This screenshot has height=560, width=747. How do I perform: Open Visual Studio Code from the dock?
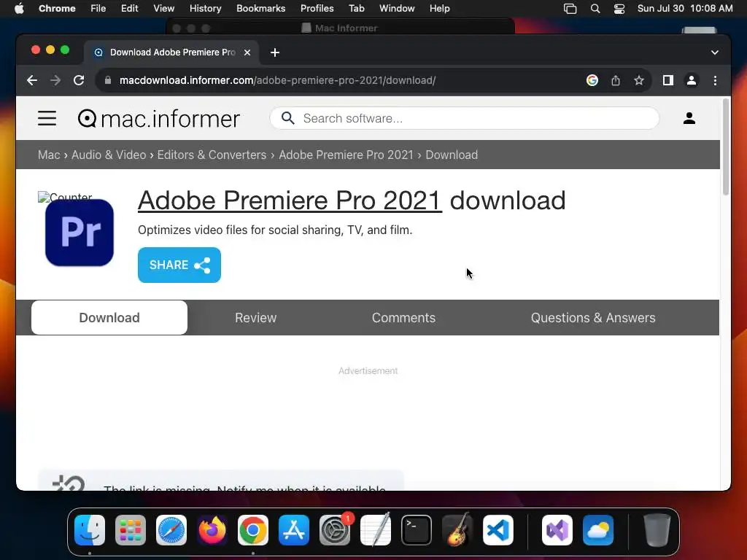(x=498, y=530)
